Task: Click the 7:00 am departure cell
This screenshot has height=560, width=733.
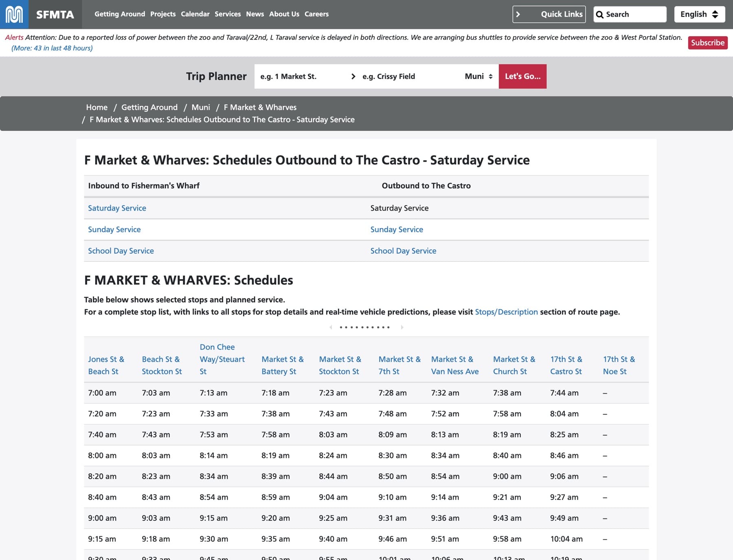Action: click(x=102, y=393)
